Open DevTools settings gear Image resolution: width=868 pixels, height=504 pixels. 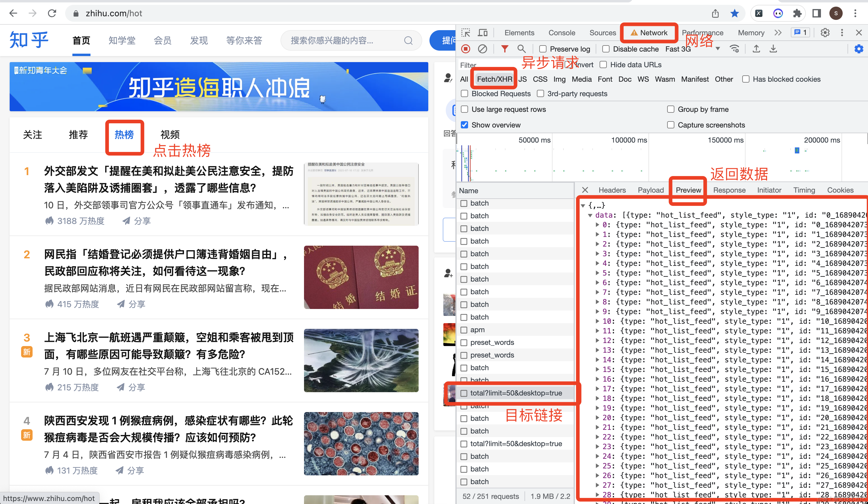[x=825, y=33]
